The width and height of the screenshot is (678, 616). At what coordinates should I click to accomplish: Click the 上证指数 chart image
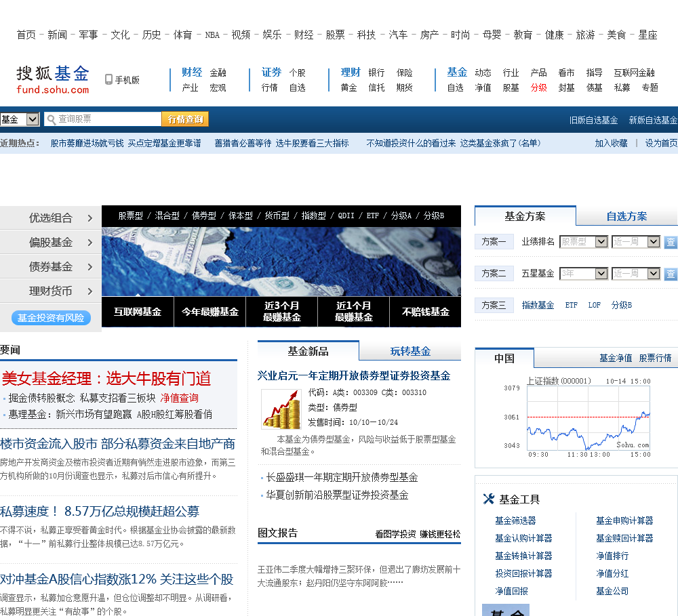pyautogui.click(x=576, y=417)
